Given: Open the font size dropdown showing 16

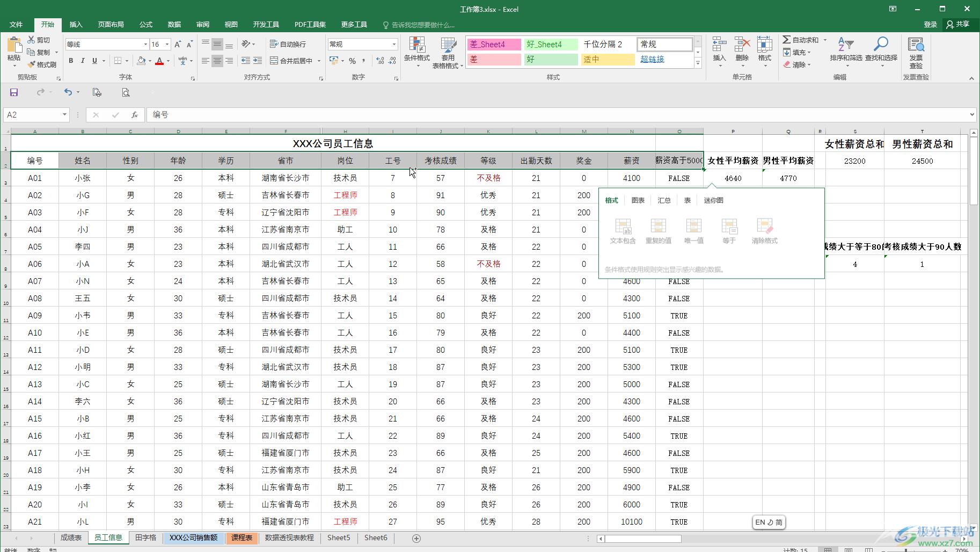Looking at the screenshot, I should coord(167,45).
